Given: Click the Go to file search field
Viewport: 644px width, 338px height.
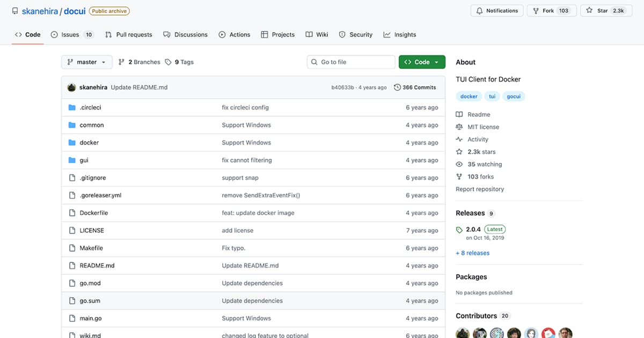Looking at the screenshot, I should click(351, 62).
